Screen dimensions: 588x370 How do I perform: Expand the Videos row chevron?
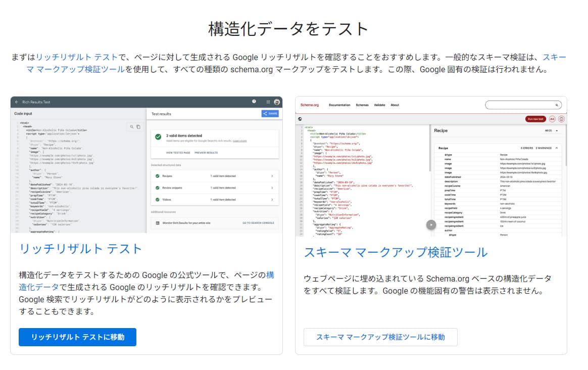coord(272,200)
